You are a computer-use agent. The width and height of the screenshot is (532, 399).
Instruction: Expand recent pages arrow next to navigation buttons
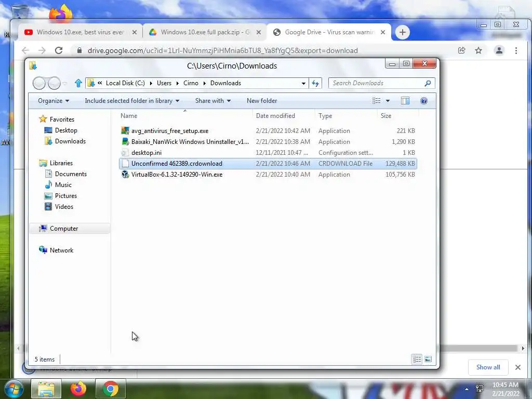point(65,83)
